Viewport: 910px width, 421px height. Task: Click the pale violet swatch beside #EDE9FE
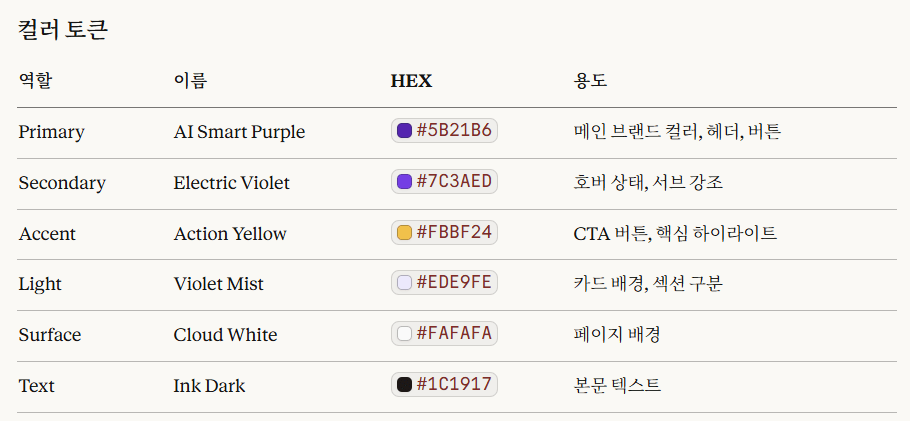click(405, 283)
